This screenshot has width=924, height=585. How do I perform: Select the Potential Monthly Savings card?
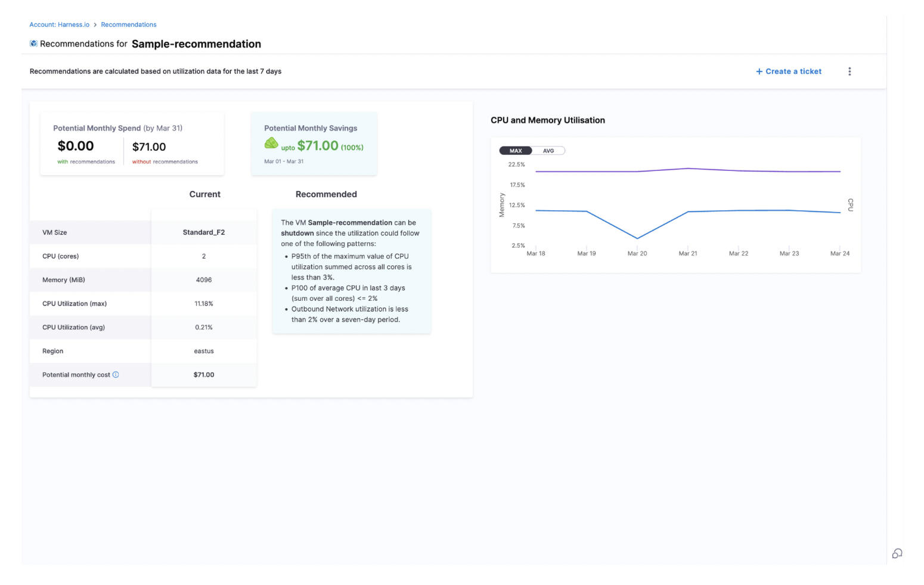pyautogui.click(x=314, y=144)
